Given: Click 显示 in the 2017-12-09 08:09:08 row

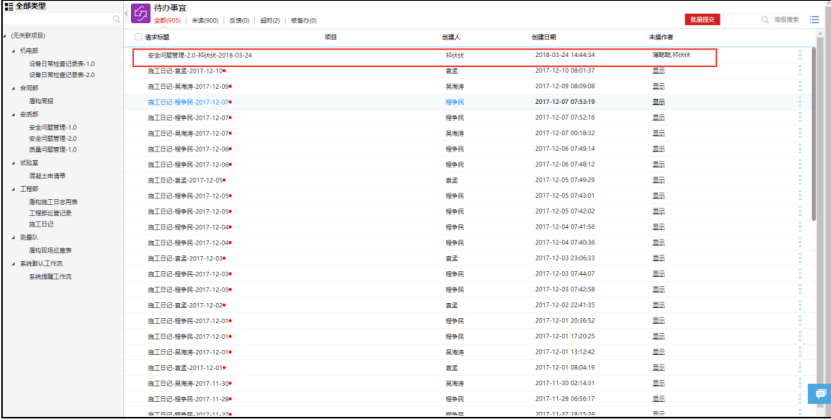Looking at the screenshot, I should click(x=659, y=86).
